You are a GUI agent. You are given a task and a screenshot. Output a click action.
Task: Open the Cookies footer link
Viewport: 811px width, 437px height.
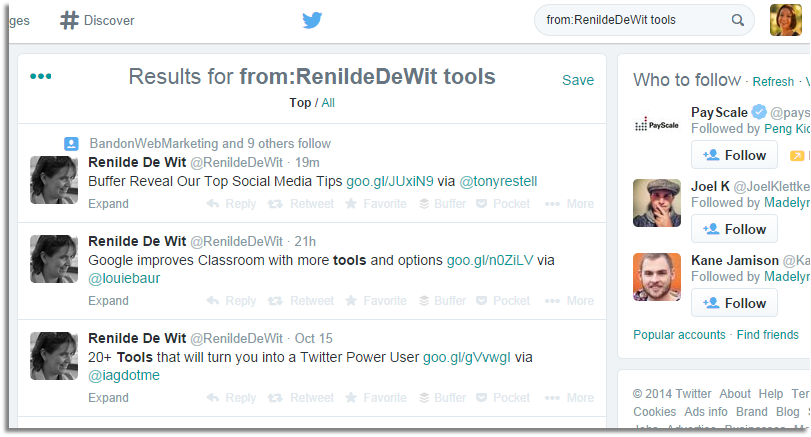click(654, 412)
